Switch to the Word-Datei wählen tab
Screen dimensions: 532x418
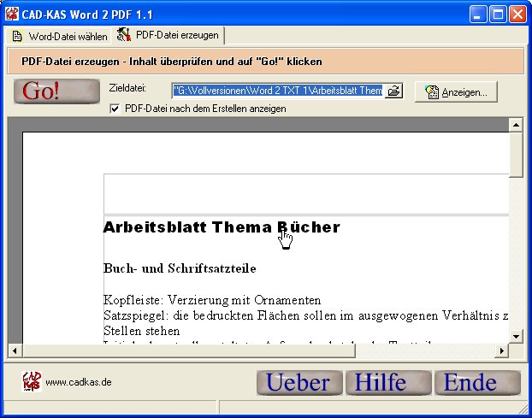pyautogui.click(x=60, y=37)
